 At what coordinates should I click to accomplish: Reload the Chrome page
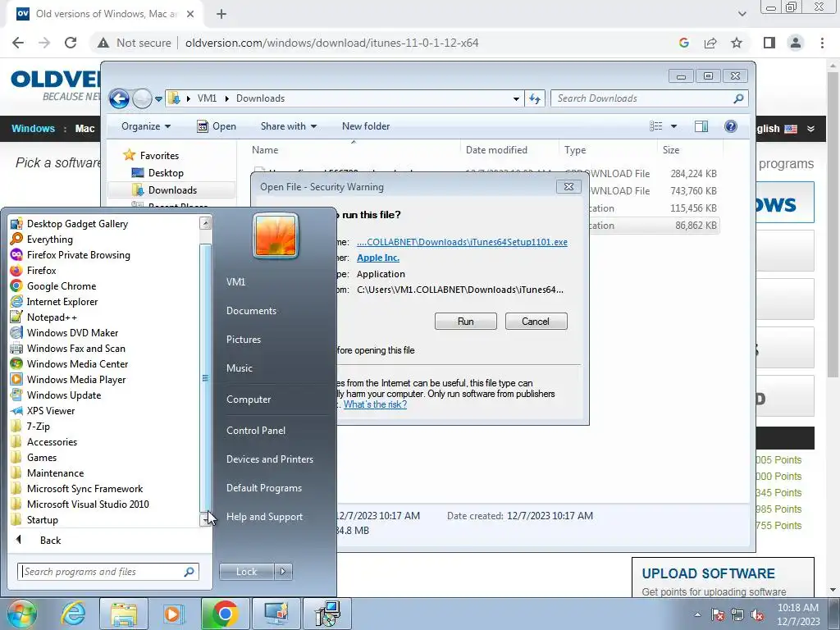point(71,43)
